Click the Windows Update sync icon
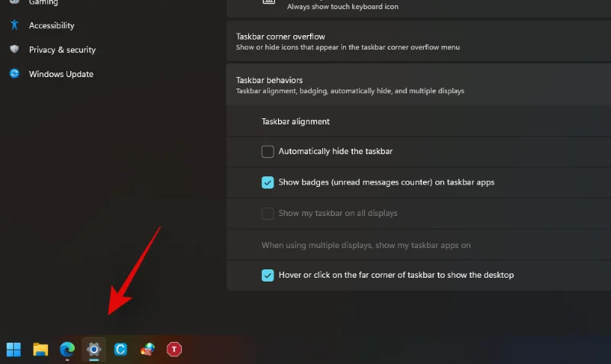Viewport: 611px width, 364px height. click(15, 73)
